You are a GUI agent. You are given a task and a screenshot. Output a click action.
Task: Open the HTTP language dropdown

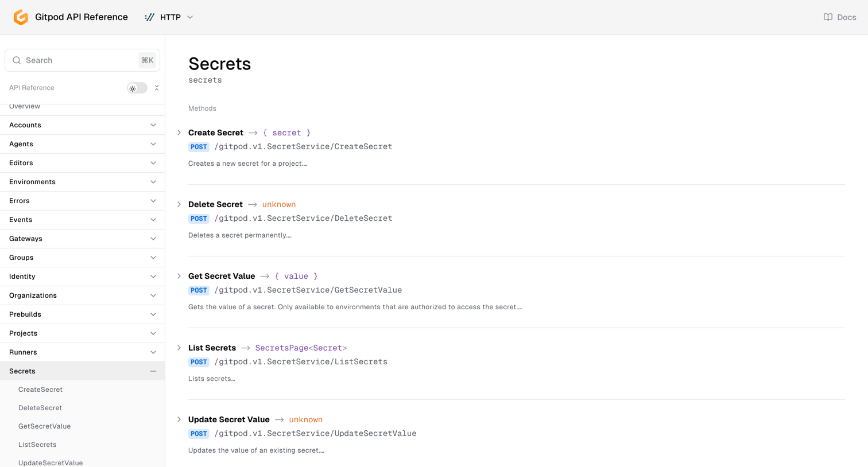(169, 17)
